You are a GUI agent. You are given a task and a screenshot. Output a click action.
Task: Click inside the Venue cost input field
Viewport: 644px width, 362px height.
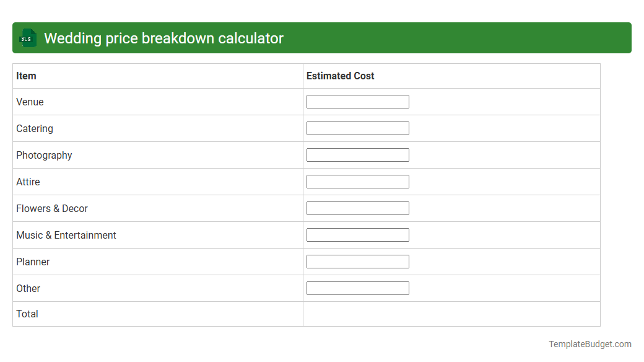tap(357, 101)
